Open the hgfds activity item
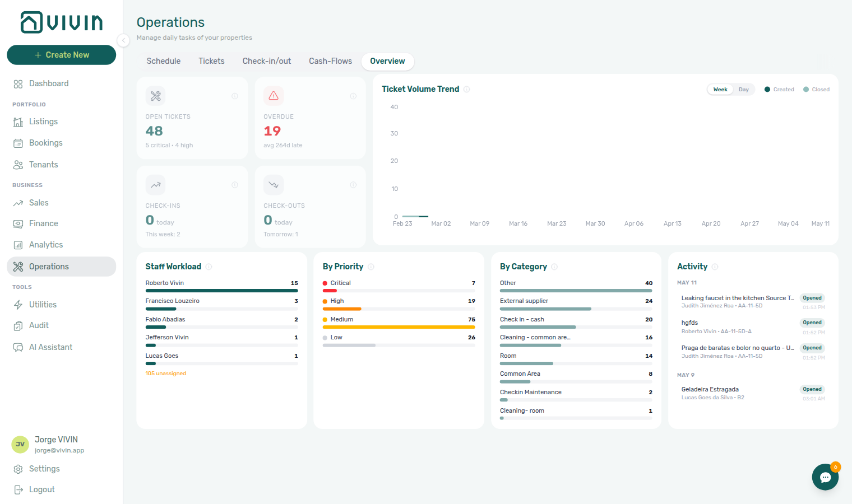This screenshot has height=504, width=852. (x=753, y=327)
